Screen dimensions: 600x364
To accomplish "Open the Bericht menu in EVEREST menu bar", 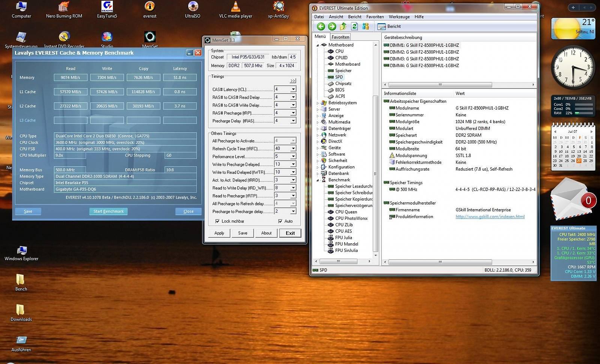I will click(x=355, y=17).
